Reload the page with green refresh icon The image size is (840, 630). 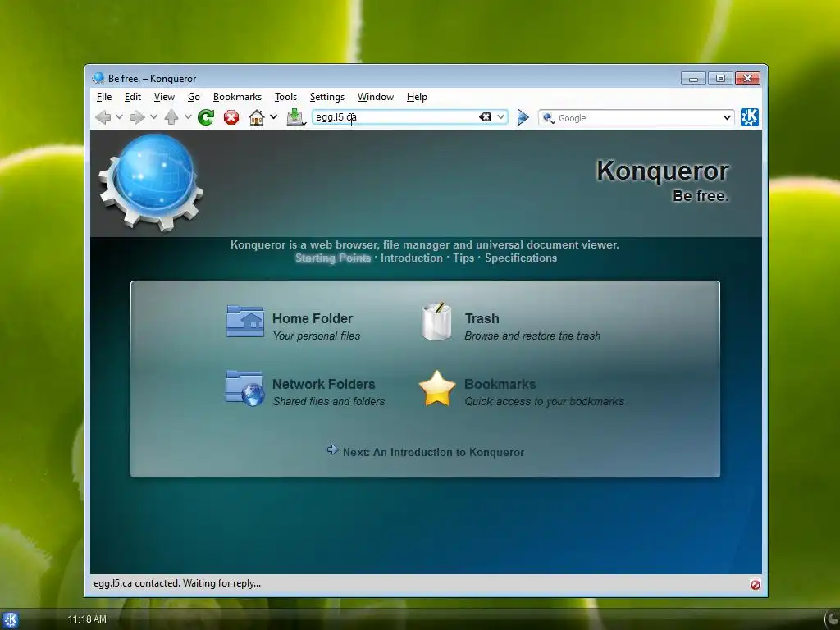[x=206, y=117]
